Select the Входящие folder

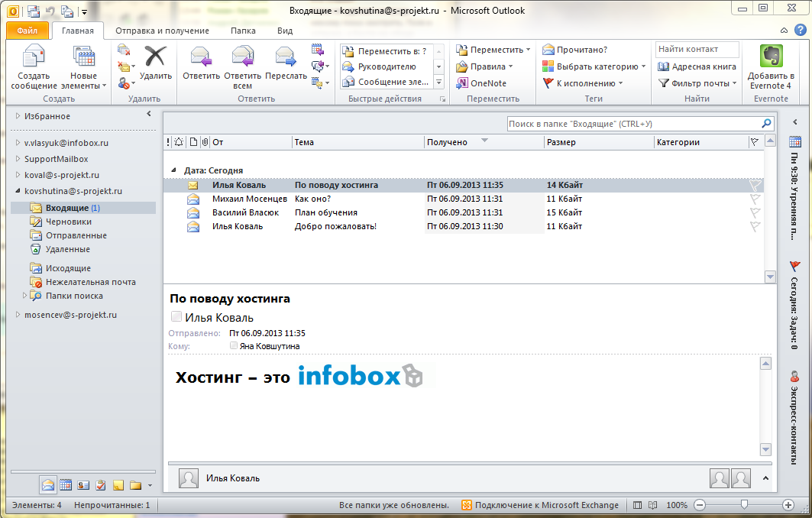click(82, 208)
